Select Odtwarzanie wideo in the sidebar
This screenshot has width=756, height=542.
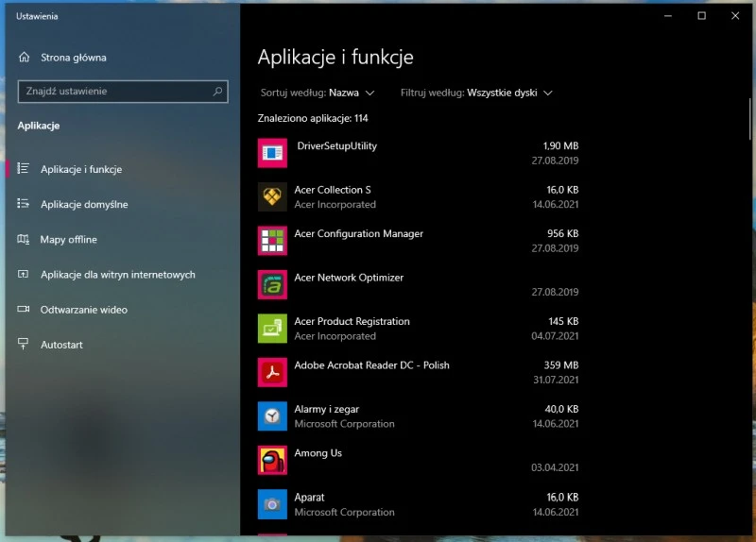click(x=83, y=310)
